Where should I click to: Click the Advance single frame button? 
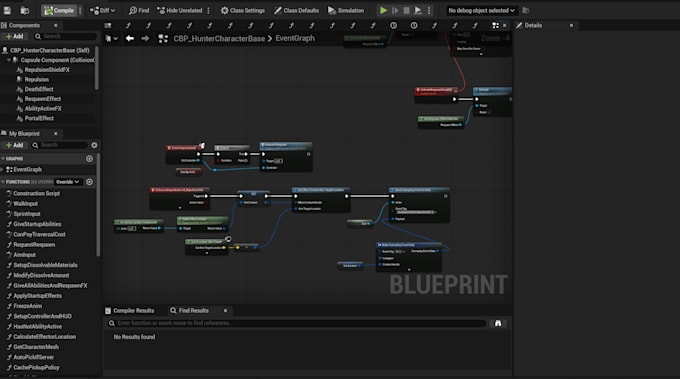click(395, 10)
